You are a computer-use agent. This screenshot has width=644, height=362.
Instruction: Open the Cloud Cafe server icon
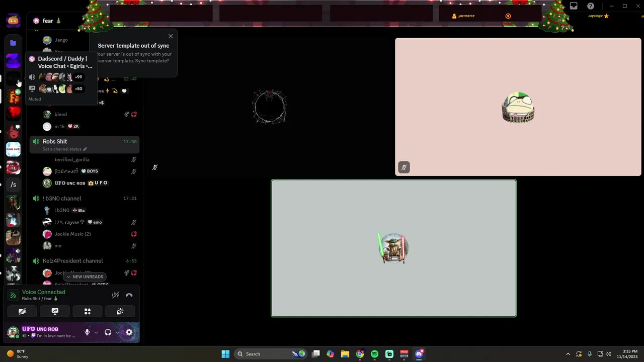pos(13,149)
